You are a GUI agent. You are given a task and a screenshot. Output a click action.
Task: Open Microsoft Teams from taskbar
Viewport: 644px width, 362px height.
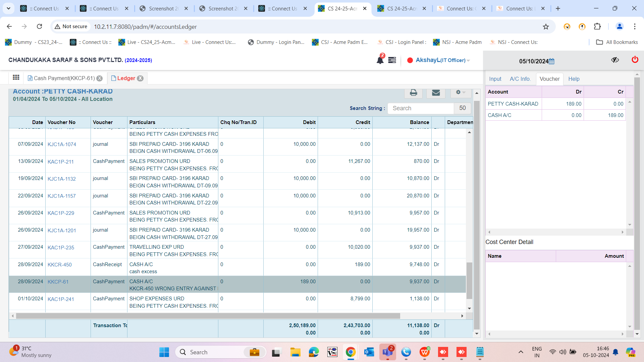tap(387, 352)
